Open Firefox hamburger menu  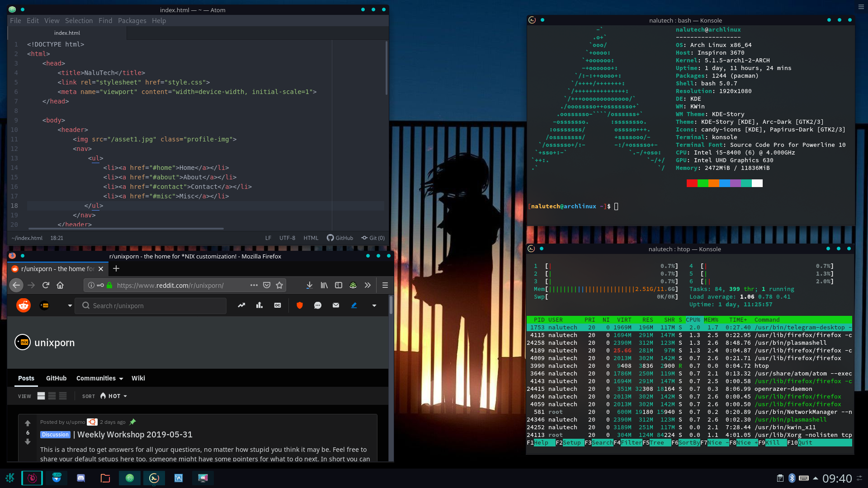coord(385,285)
